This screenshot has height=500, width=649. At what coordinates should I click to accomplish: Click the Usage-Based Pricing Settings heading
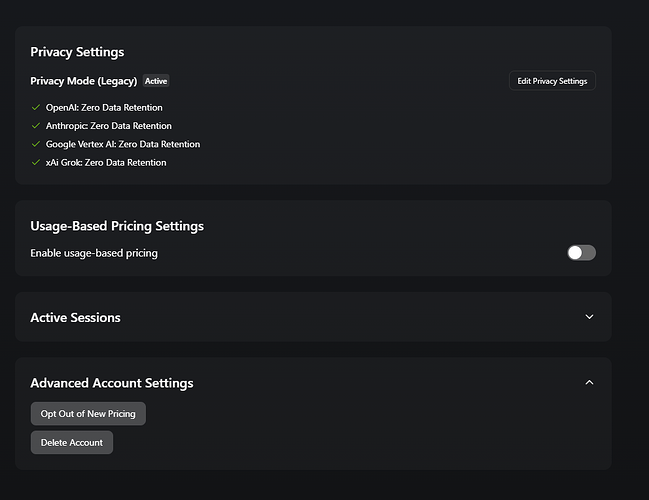click(x=117, y=226)
